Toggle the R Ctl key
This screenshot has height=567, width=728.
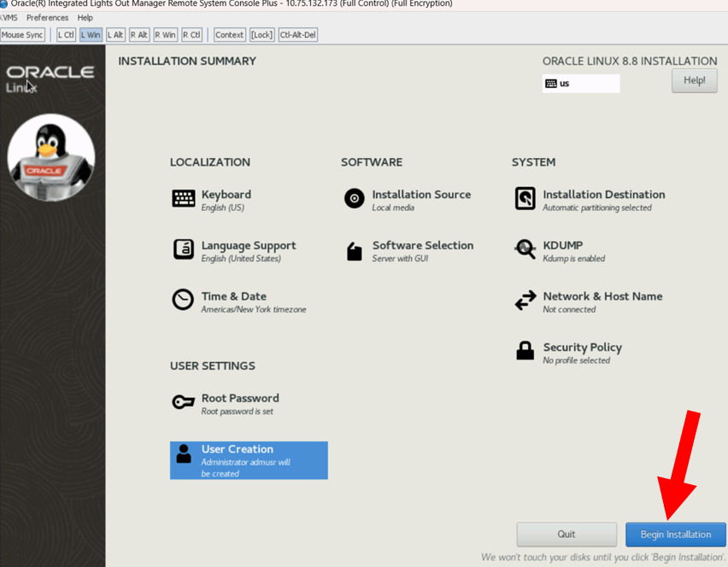point(191,35)
